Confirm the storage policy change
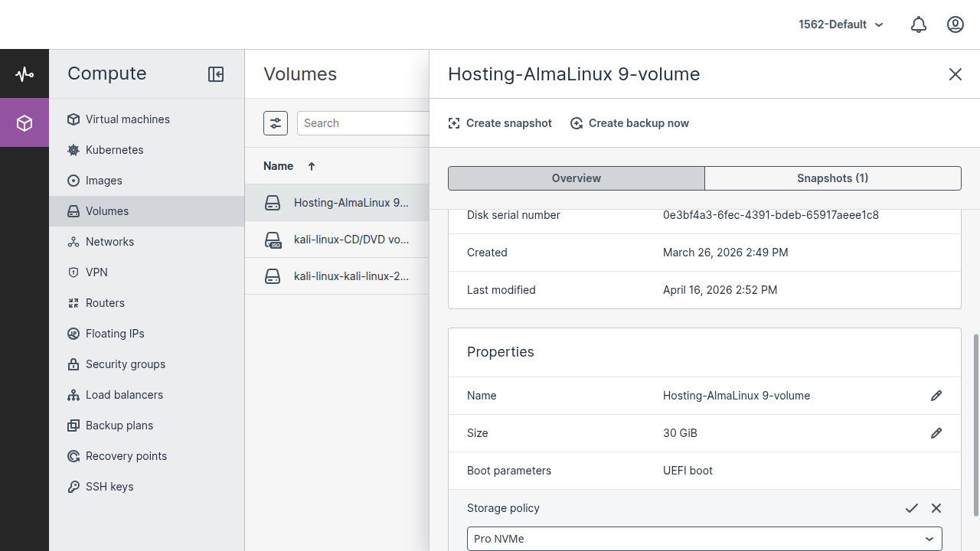Image resolution: width=980 pixels, height=551 pixels. pyautogui.click(x=912, y=508)
